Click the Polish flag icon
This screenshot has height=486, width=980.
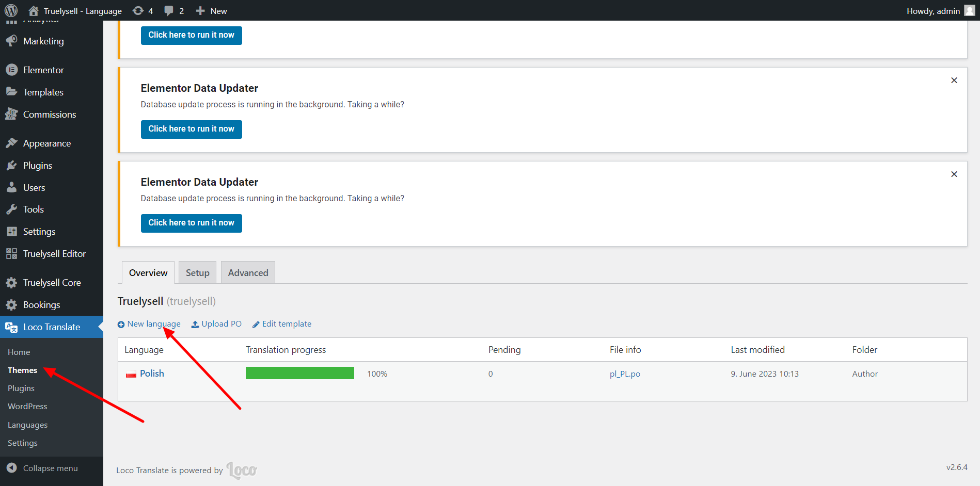tap(131, 374)
